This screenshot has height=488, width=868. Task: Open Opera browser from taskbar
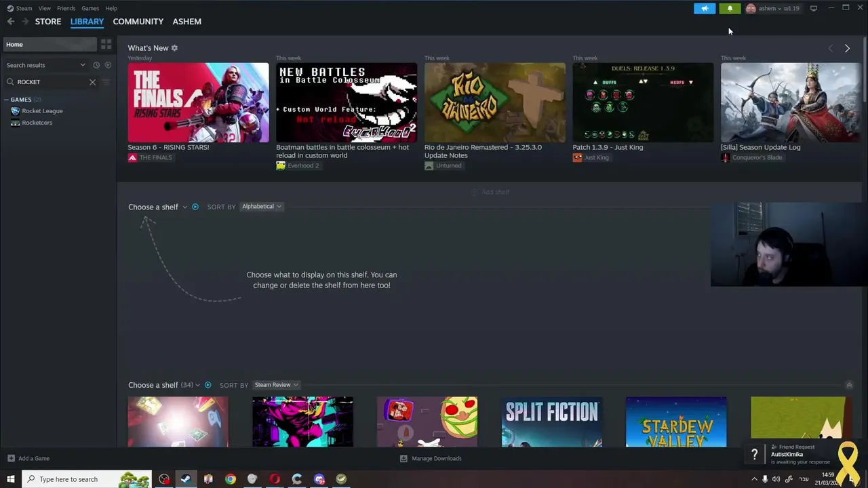(275, 479)
